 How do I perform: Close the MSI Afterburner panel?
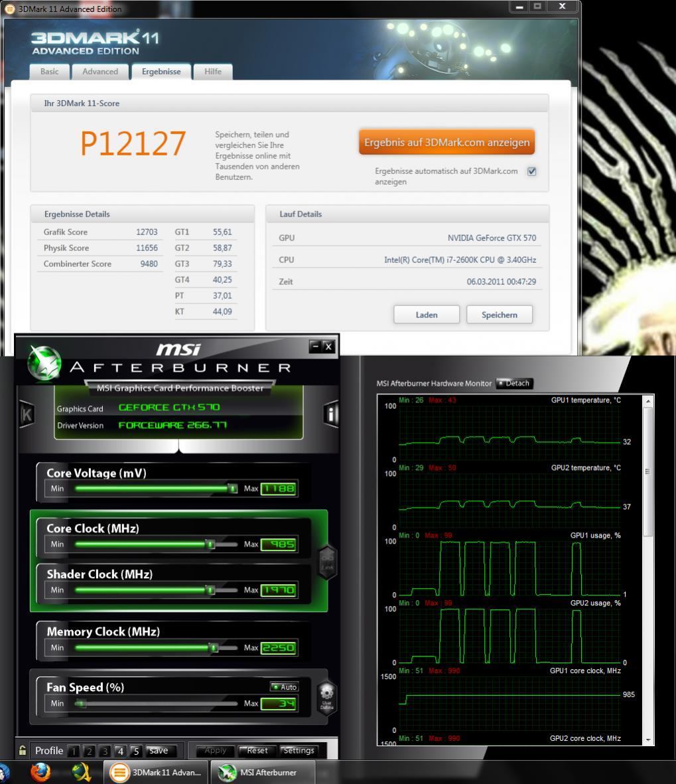328,346
